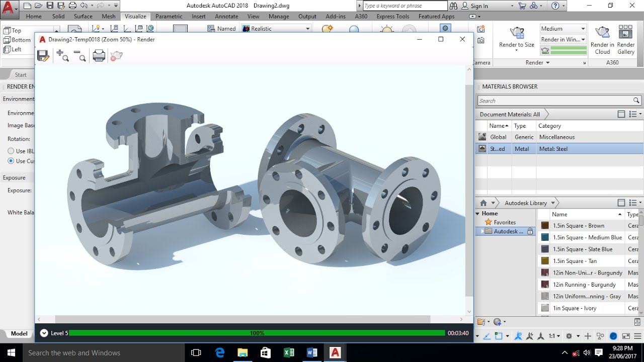The image size is (644, 362).
Task: Launch Render in Cloud
Action: point(602,40)
